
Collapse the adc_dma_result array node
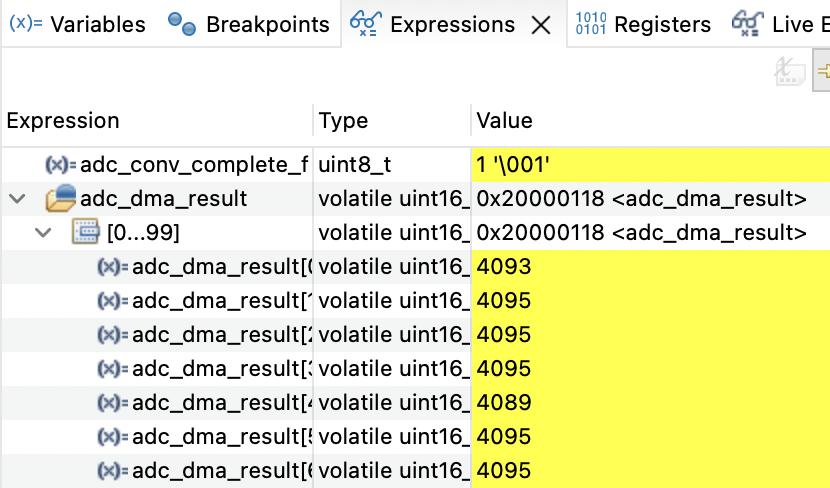click(17, 199)
